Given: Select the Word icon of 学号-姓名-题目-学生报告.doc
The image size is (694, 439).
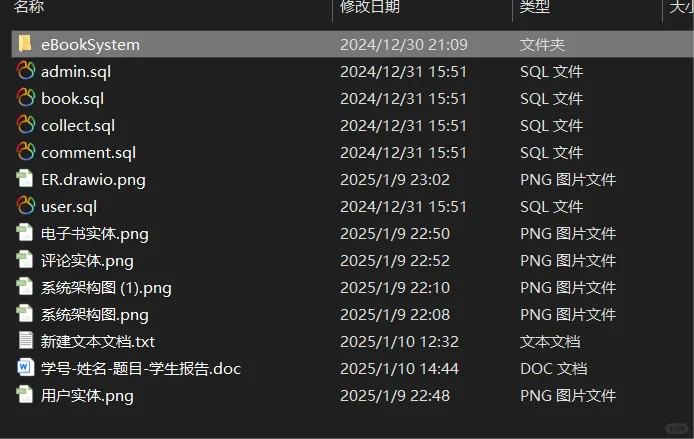Looking at the screenshot, I should 25,367.
